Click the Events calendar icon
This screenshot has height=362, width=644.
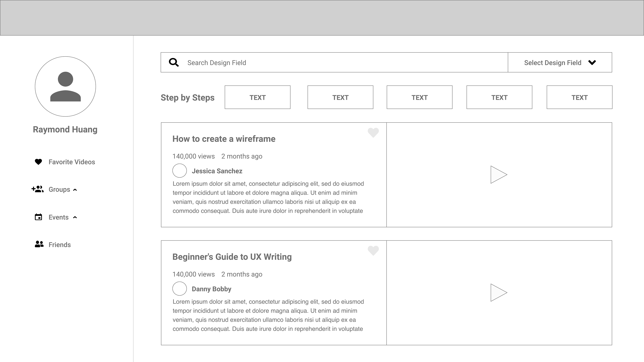click(x=38, y=217)
